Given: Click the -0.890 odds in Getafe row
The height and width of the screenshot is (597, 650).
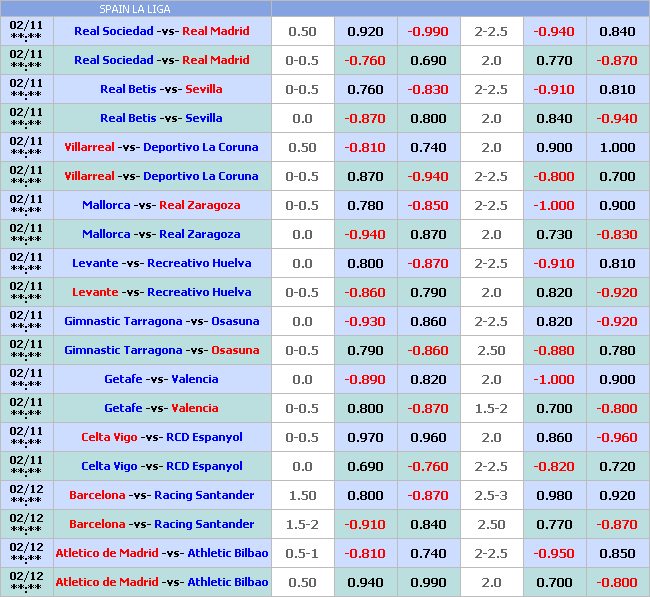Looking at the screenshot, I should (365, 379).
